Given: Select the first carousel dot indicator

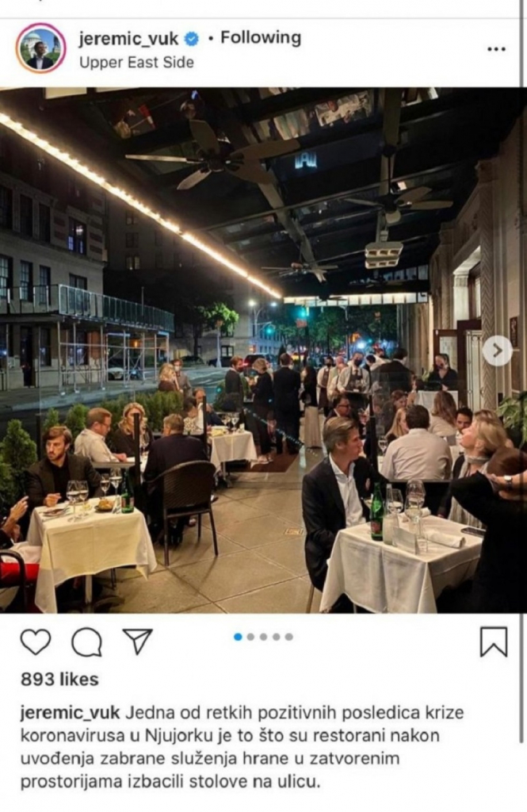Looking at the screenshot, I should pos(238,637).
